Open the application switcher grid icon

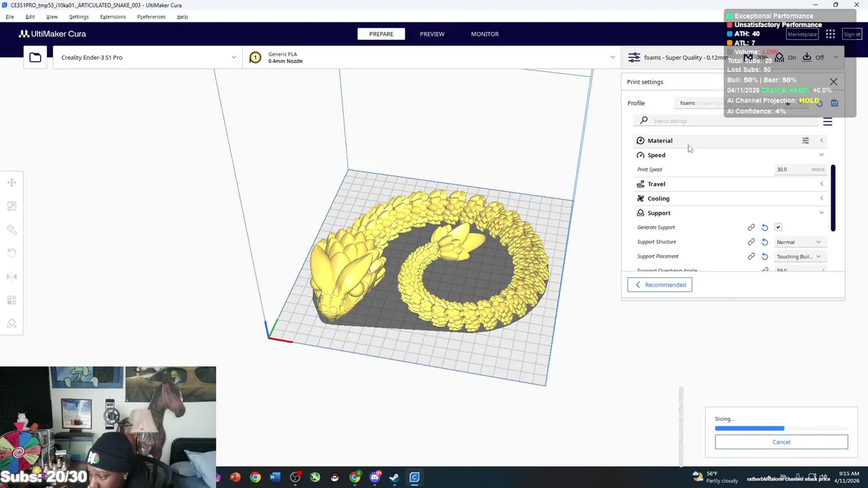(830, 34)
